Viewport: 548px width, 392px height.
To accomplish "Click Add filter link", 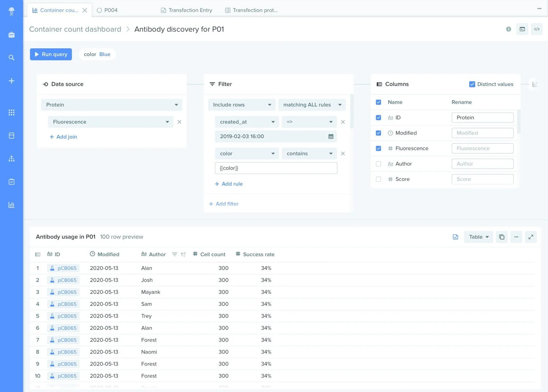I will (224, 204).
